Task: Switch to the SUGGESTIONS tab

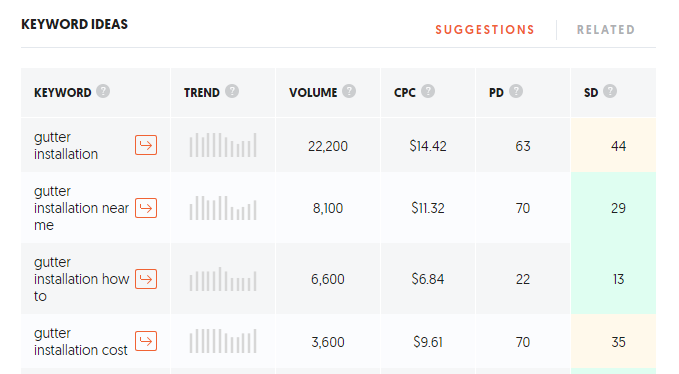Action: coord(485,30)
